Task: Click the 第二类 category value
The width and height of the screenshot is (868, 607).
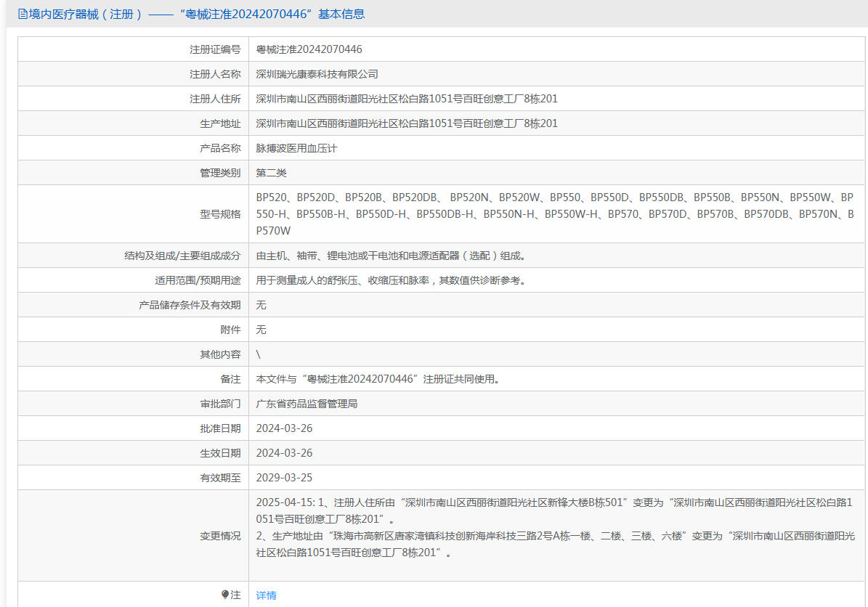Action: tap(271, 173)
